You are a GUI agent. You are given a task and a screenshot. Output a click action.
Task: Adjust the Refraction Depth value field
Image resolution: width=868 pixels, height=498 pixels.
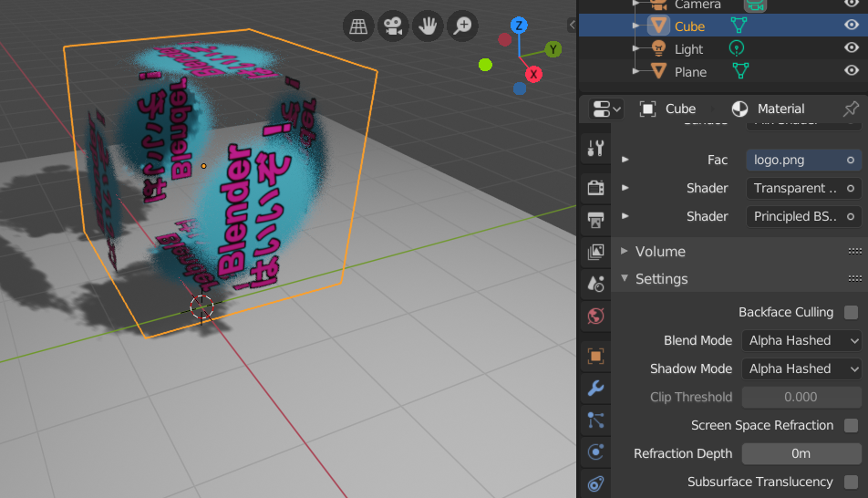(801, 453)
